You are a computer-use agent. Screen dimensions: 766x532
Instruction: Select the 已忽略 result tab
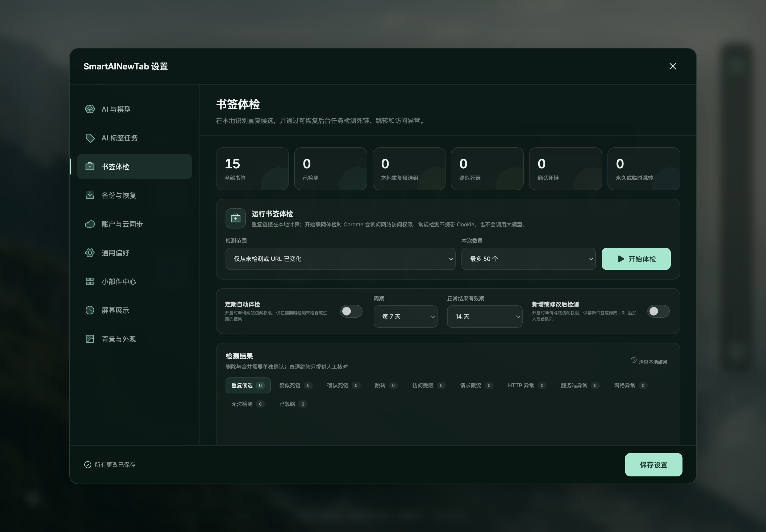pyautogui.click(x=293, y=404)
